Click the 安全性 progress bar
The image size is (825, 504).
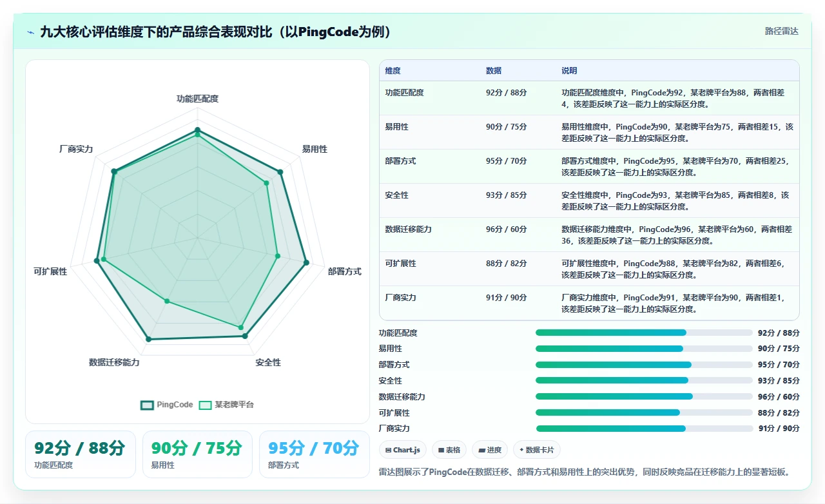(x=644, y=380)
